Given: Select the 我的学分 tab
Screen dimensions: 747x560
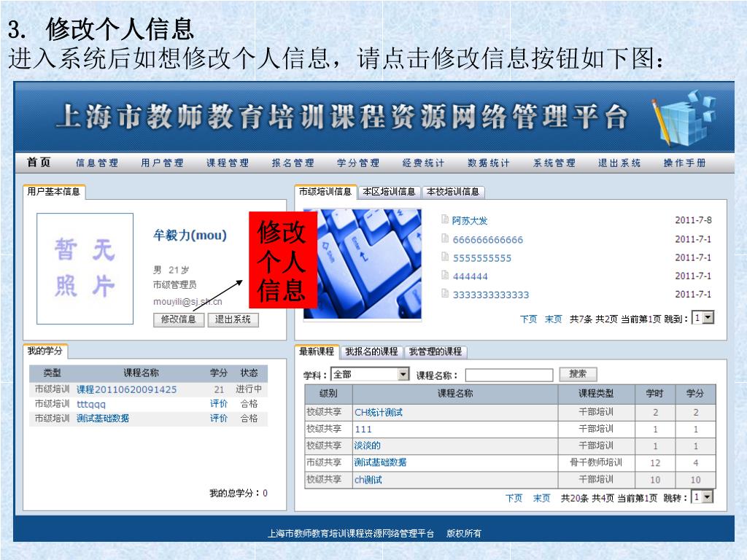Looking at the screenshot, I should tap(45, 351).
